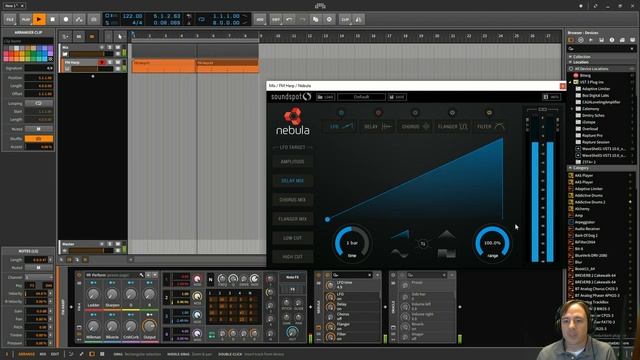The height and width of the screenshot is (360, 640).
Task: Toggle the LFO power button in Nebula
Action: [x=341, y=113]
